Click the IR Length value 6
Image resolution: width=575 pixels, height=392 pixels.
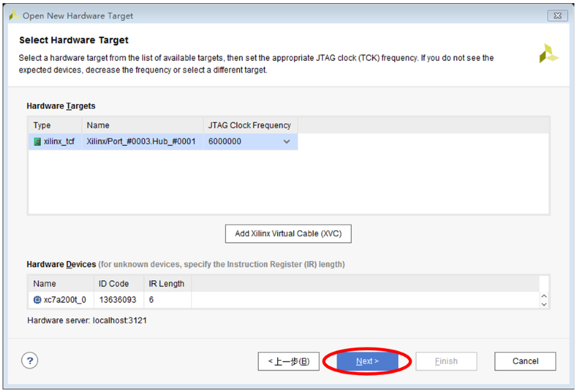(x=151, y=300)
